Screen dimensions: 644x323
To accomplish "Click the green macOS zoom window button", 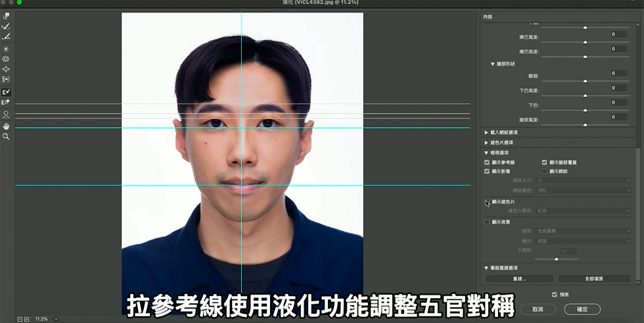I will (x=19, y=3).
